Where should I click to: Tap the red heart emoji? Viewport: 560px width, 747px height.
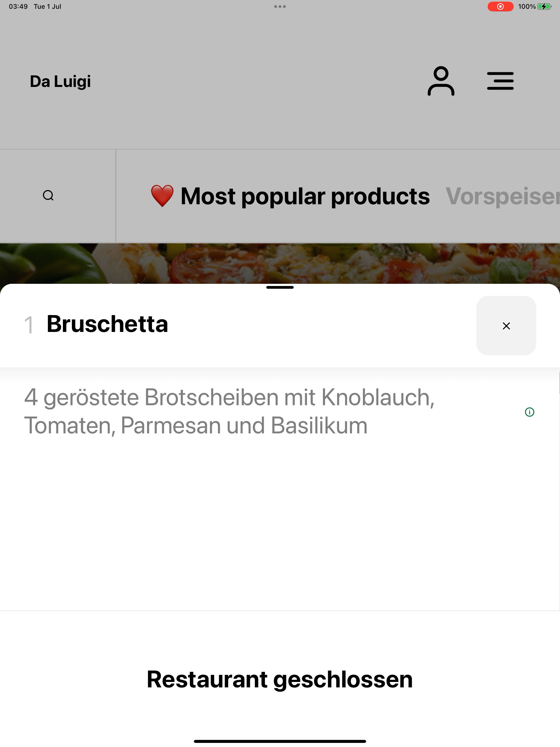coord(162,196)
